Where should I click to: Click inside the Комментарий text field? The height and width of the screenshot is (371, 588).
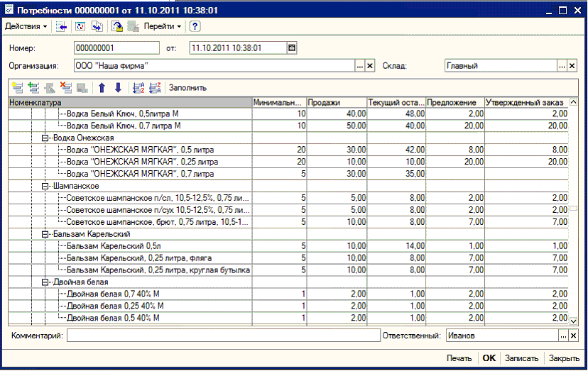click(223, 336)
